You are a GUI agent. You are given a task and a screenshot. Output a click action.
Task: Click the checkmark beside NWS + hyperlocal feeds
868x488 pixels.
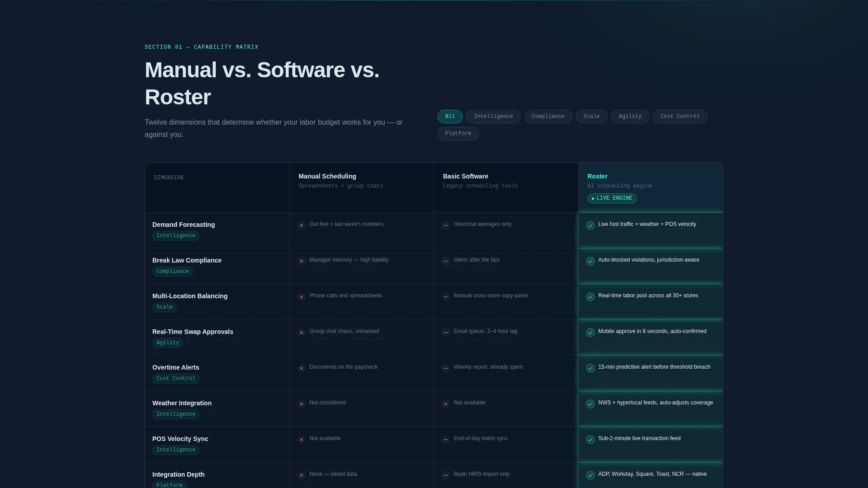point(590,404)
